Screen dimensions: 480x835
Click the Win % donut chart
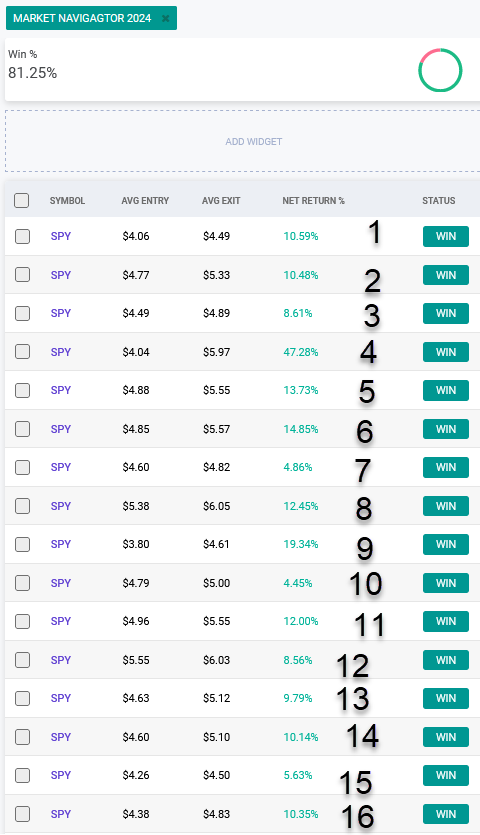pos(440,70)
